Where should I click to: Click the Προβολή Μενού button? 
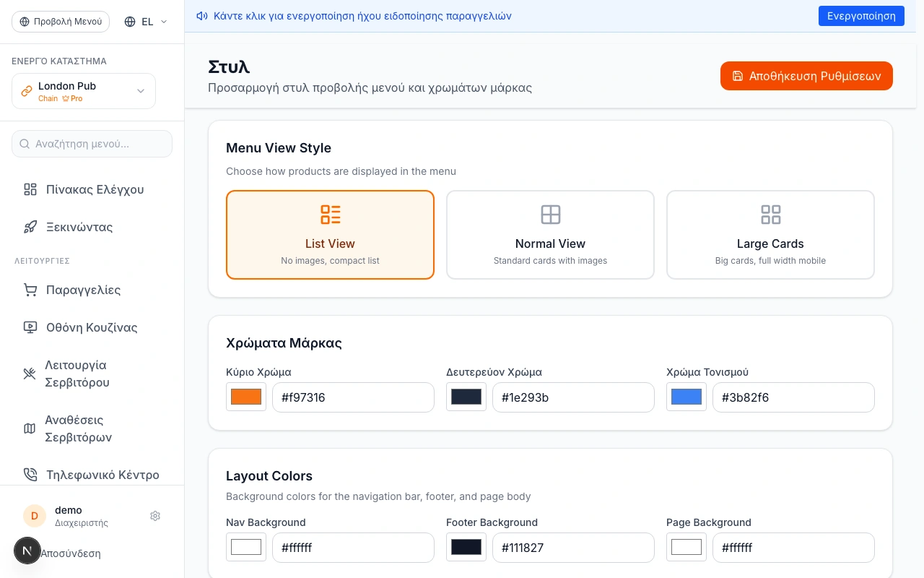click(x=61, y=22)
